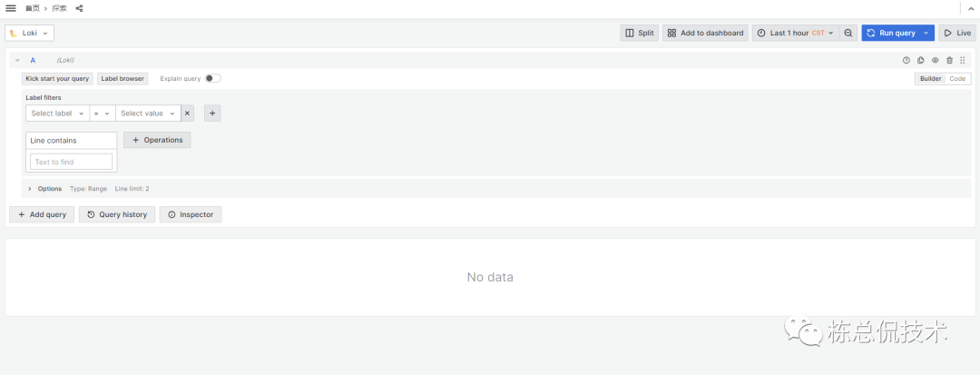Open the Select label dropdown

point(57,113)
